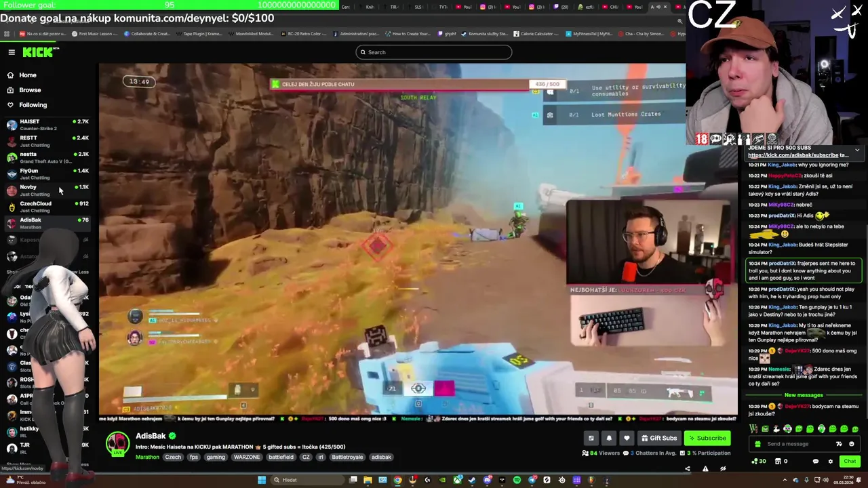Open Discord from taskbar
The width and height of the screenshot is (868, 488).
pos(487,480)
